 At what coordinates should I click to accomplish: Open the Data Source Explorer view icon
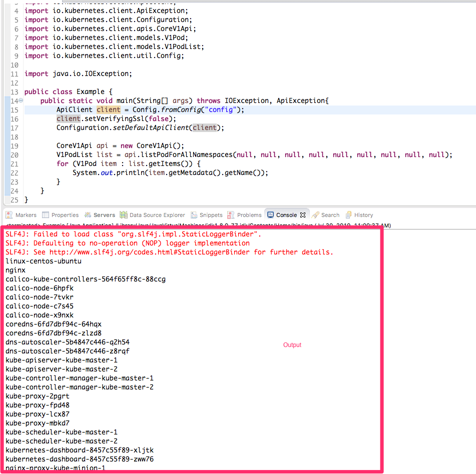(122, 214)
